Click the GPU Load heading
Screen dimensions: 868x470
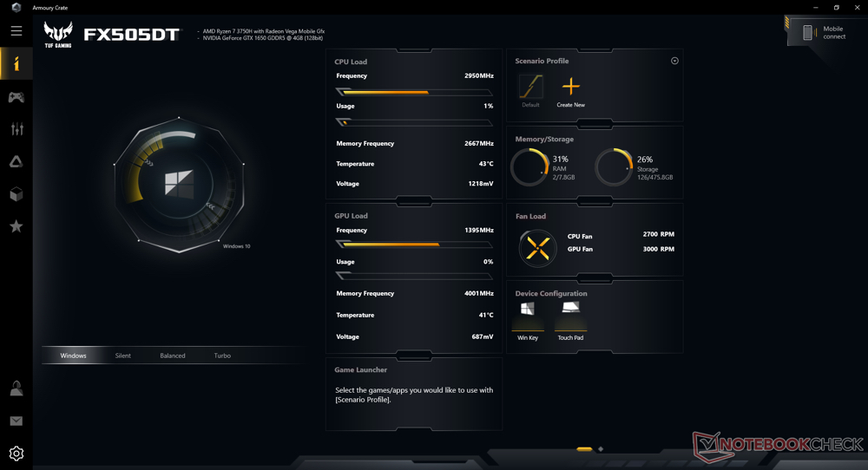pyautogui.click(x=351, y=216)
